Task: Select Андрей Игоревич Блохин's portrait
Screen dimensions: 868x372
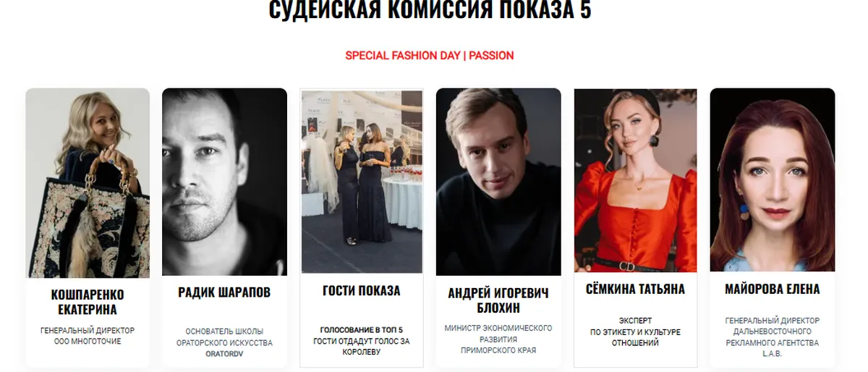Action: (498, 182)
